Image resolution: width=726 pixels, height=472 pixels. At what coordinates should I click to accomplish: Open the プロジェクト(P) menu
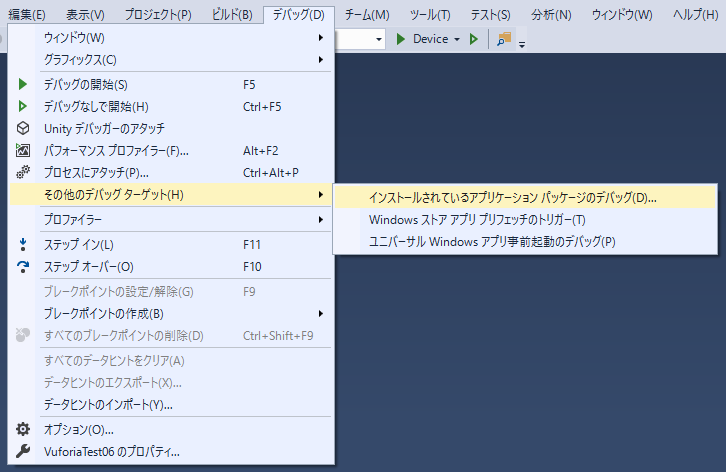[158, 15]
